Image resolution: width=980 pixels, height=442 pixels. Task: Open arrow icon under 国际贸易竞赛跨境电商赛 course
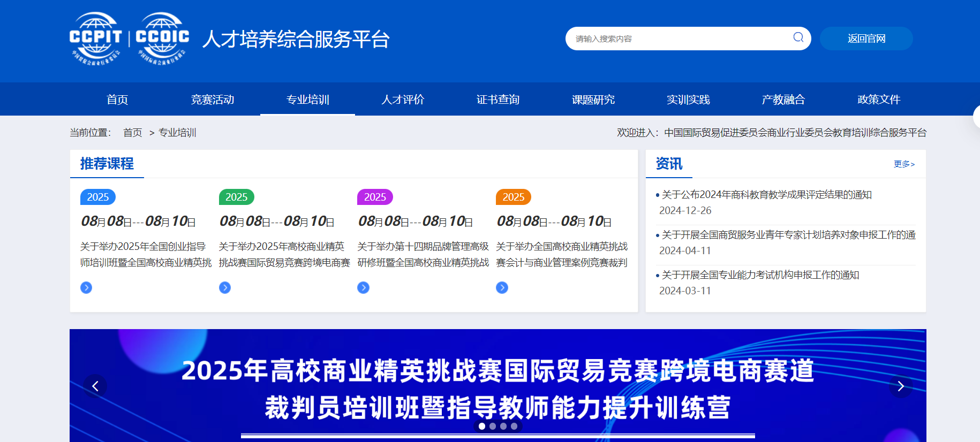tap(225, 288)
